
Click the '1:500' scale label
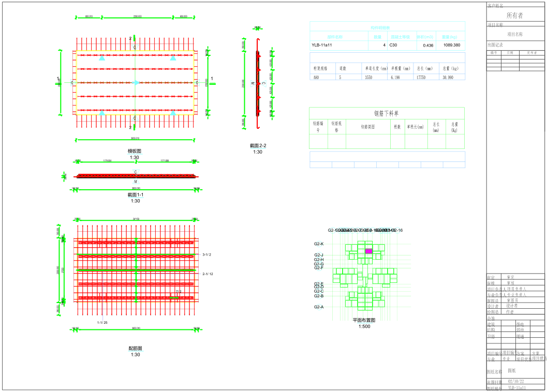(x=364, y=326)
